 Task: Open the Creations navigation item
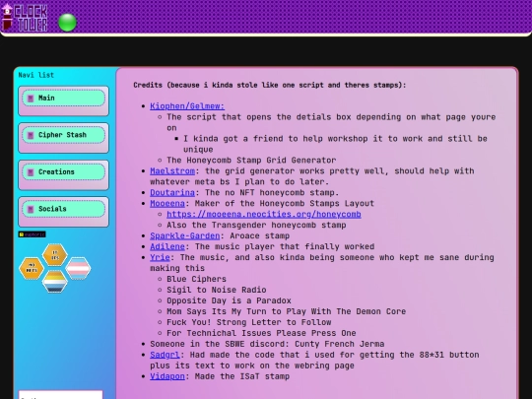(x=63, y=172)
